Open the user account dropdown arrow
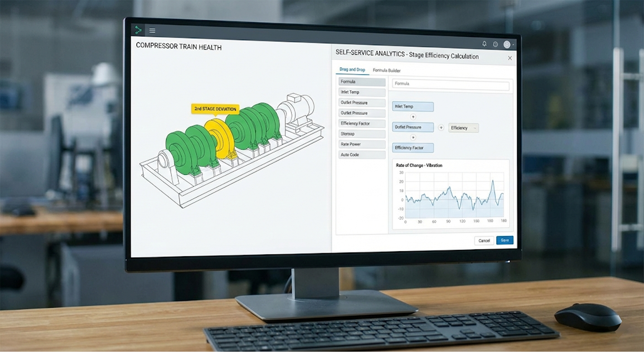This screenshot has width=644, height=352. [513, 45]
